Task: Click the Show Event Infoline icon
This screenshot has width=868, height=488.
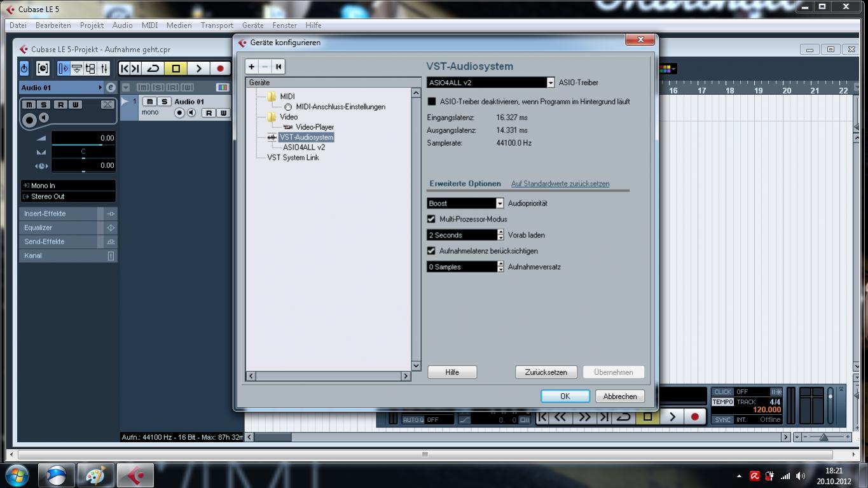Action: click(x=77, y=68)
